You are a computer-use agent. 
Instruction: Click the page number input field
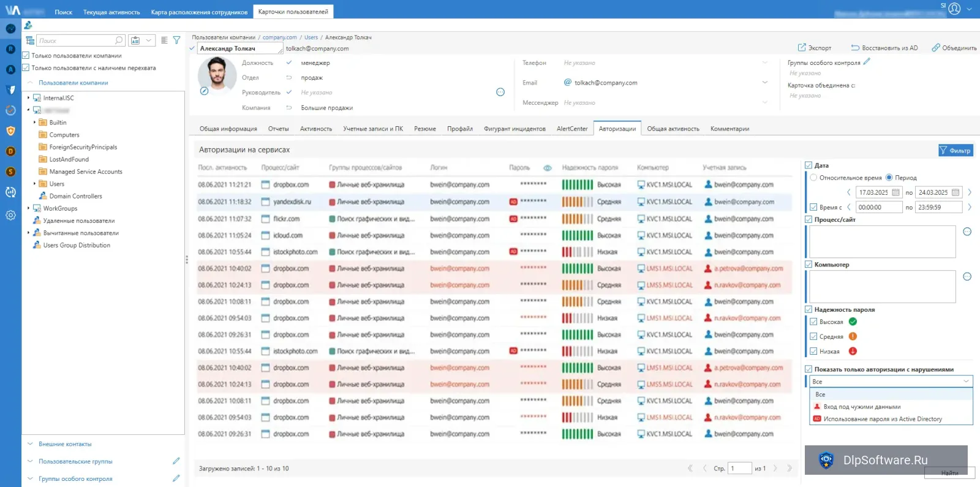tap(740, 468)
